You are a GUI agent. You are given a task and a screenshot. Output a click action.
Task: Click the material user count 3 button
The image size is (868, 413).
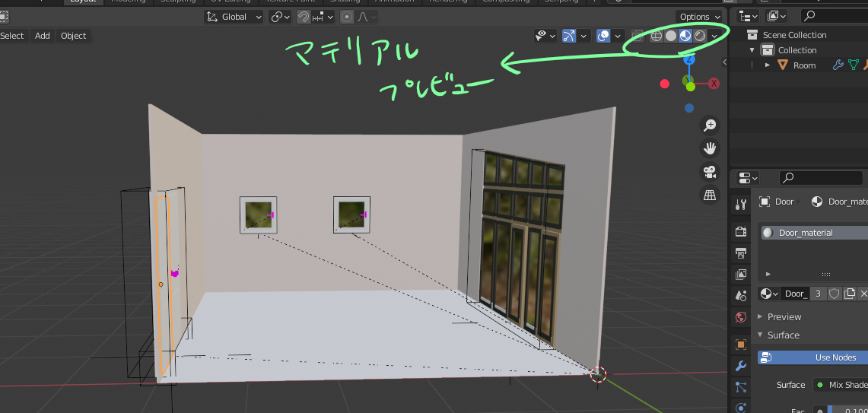pos(819,294)
